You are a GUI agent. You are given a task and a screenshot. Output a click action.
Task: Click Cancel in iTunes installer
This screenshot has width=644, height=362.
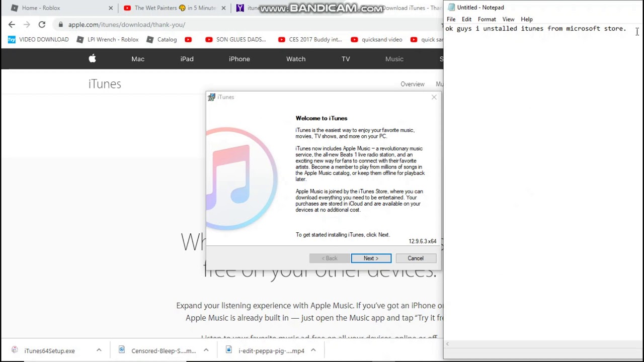[x=416, y=258]
